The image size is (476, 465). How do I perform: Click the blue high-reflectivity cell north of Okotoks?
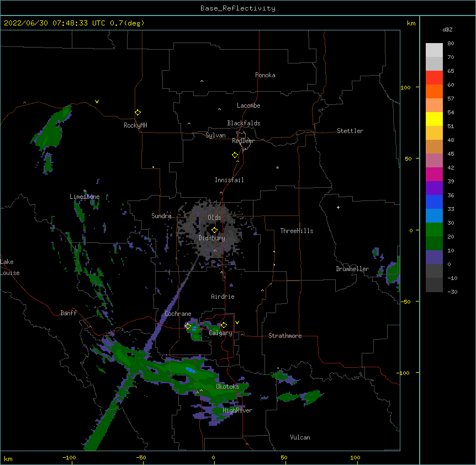pyautogui.click(x=191, y=371)
